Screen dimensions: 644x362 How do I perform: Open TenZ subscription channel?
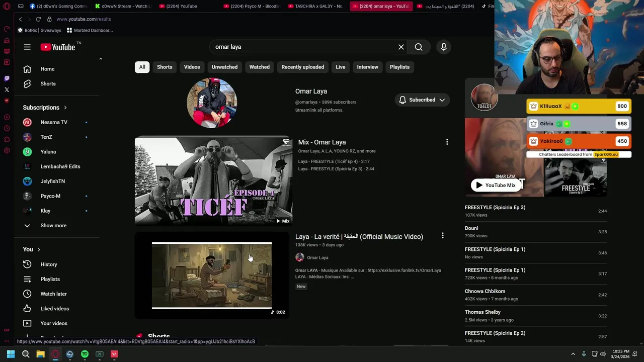(46, 137)
